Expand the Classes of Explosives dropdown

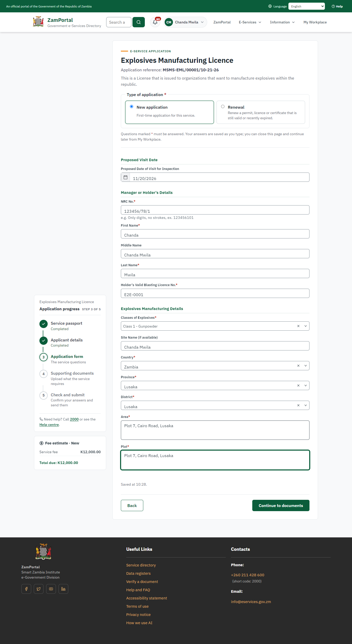pyautogui.click(x=306, y=326)
